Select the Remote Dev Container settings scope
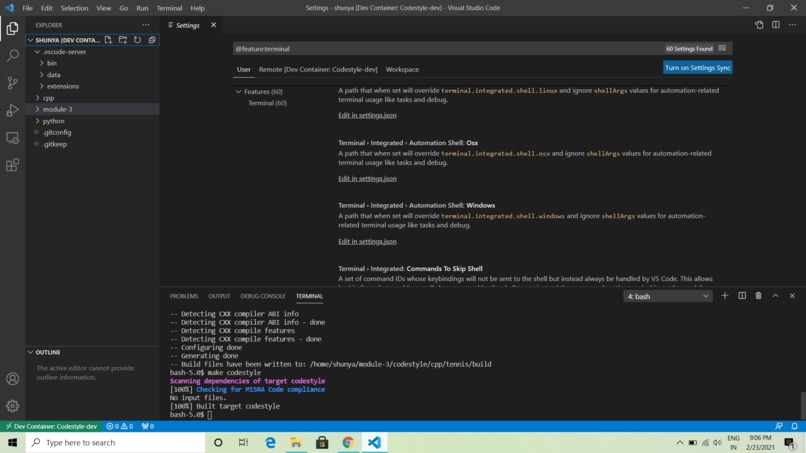 (x=318, y=69)
